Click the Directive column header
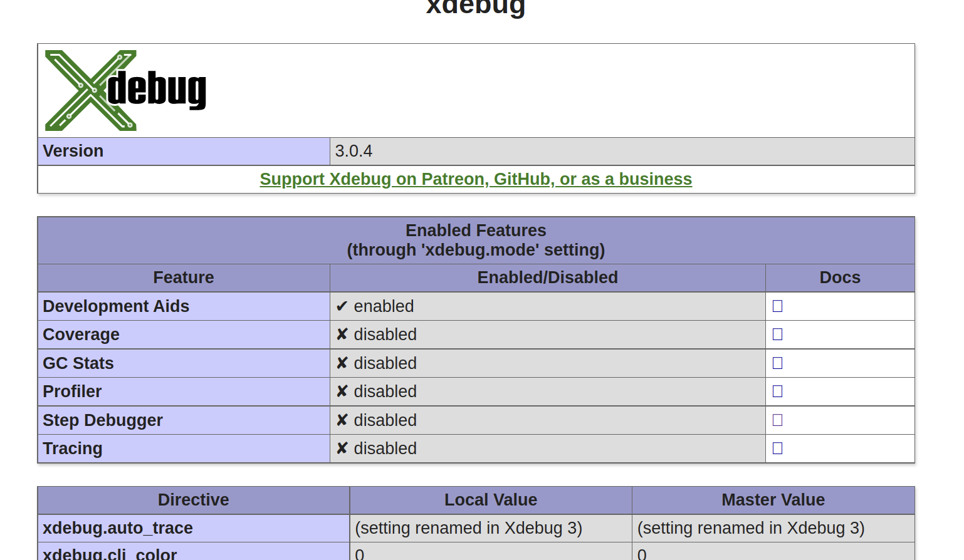 click(x=194, y=500)
